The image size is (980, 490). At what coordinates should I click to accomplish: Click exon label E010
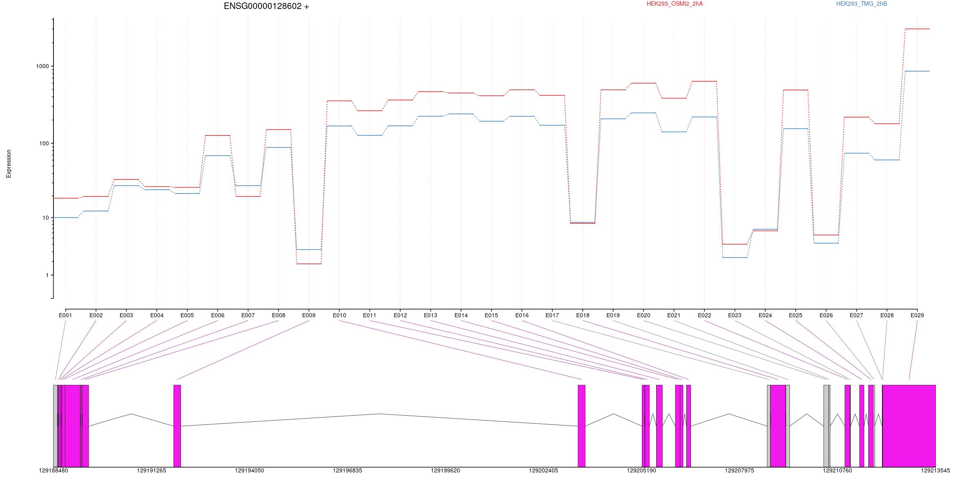[339, 315]
